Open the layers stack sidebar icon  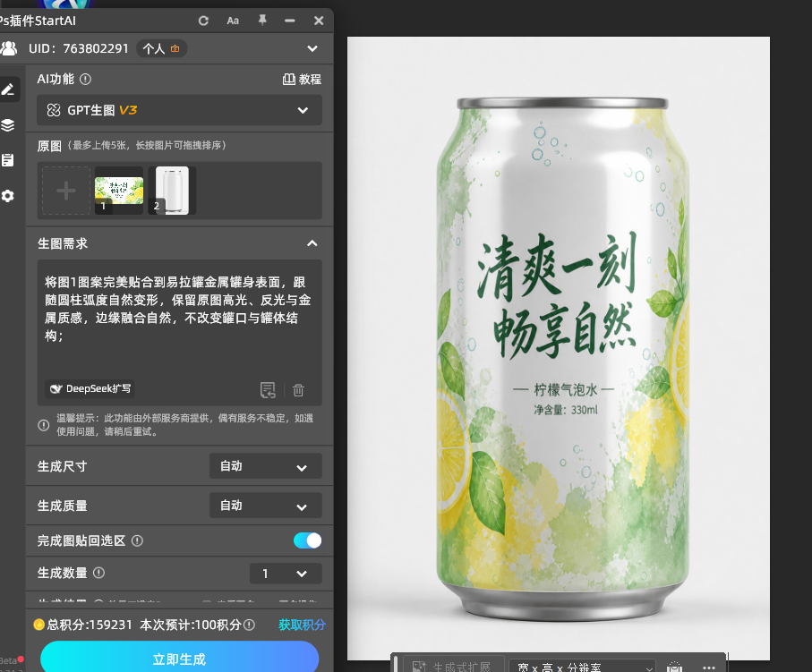(8, 124)
